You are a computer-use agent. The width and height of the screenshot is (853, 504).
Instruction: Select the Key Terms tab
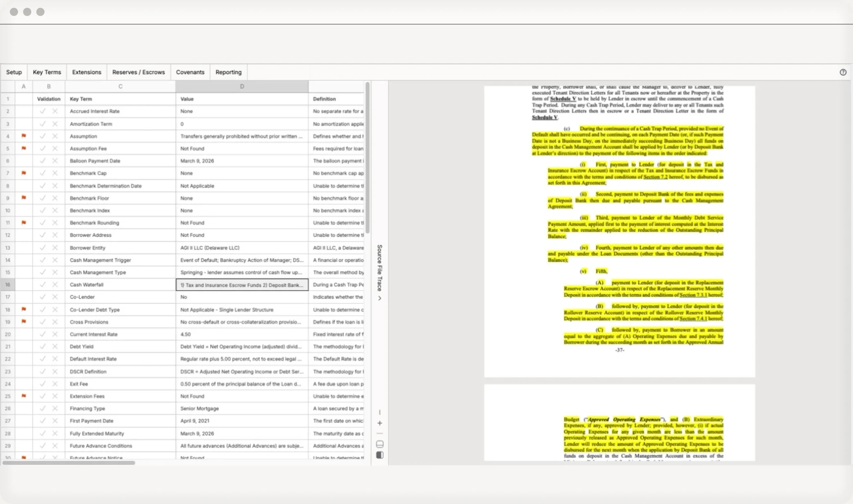pos(47,72)
